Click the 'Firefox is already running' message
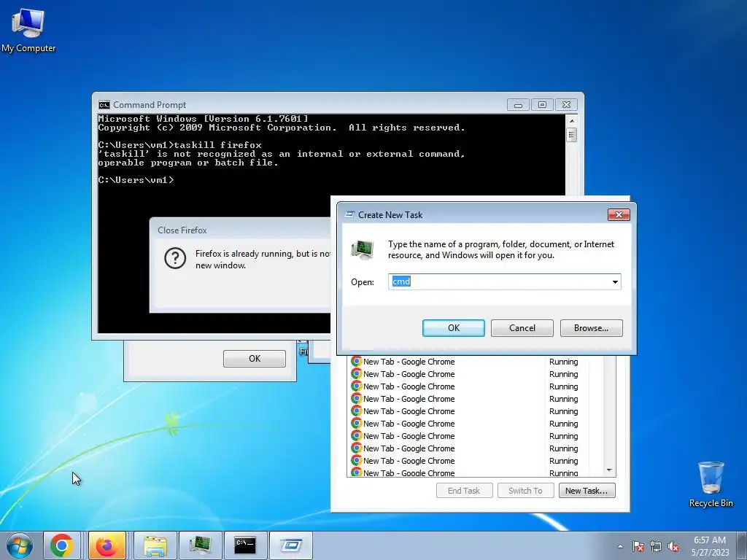This screenshot has height=560, width=747. 263,260
